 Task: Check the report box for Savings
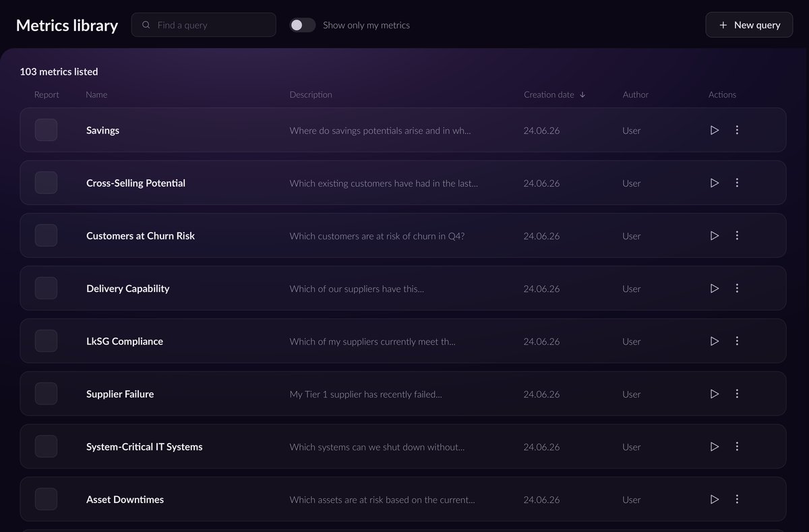[46, 130]
